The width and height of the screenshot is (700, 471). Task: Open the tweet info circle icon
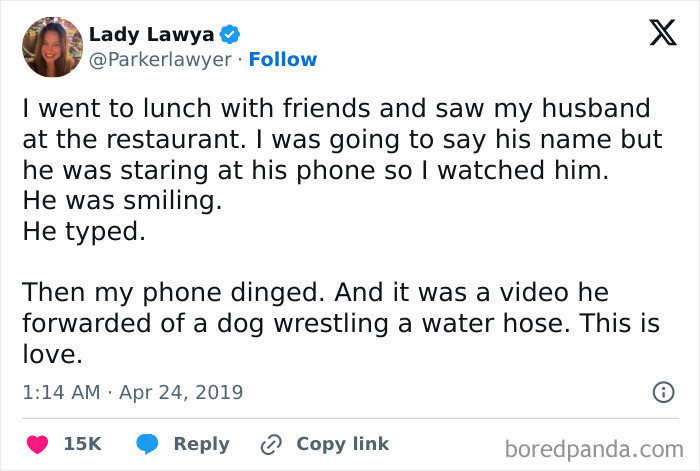(662, 392)
